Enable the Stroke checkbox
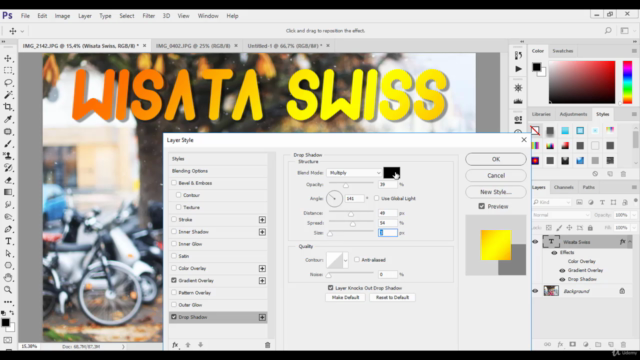Screen dimensions: 640x360 tap(174, 220)
